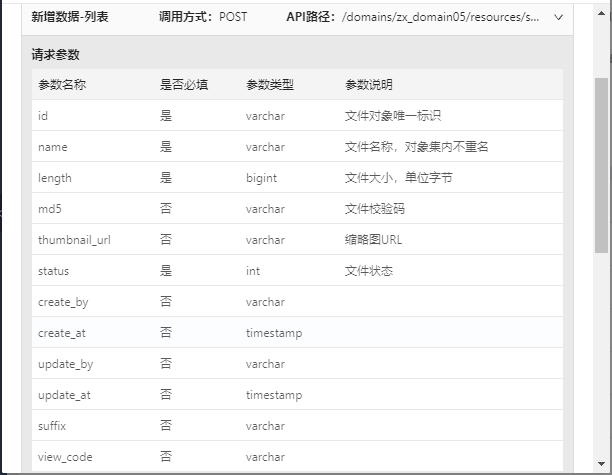Click the highlighted create_at row
Image resolution: width=612 pixels, height=475 pixels.
(x=296, y=333)
